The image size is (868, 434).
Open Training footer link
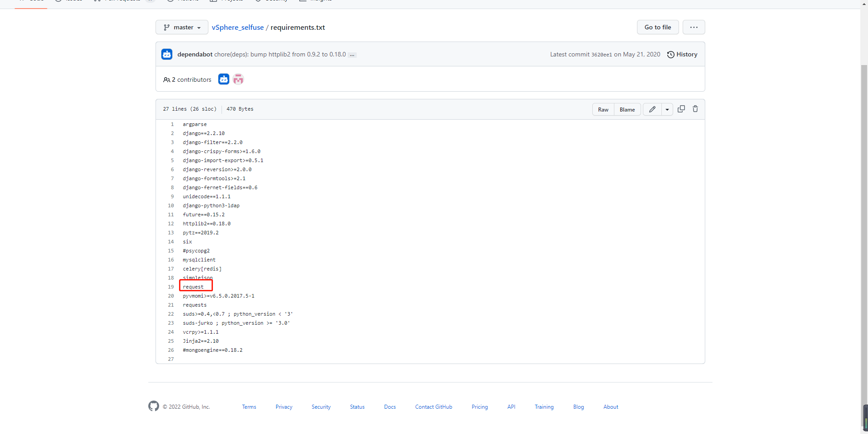(544, 407)
